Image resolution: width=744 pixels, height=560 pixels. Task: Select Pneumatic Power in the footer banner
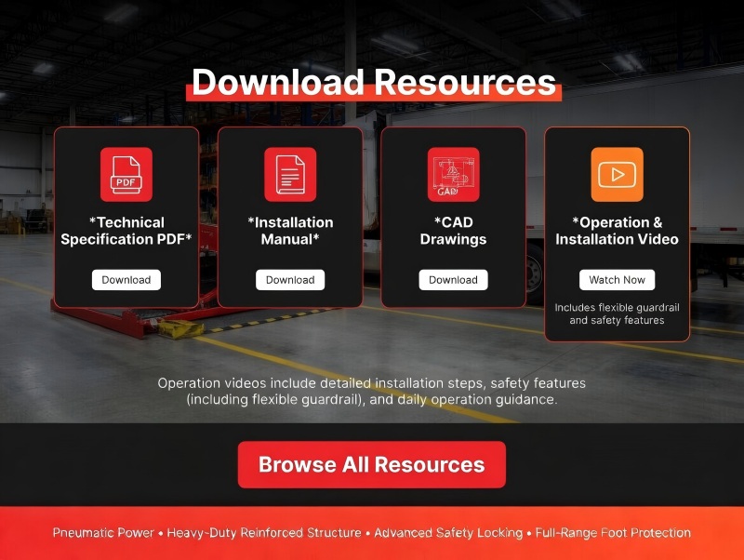pos(102,533)
